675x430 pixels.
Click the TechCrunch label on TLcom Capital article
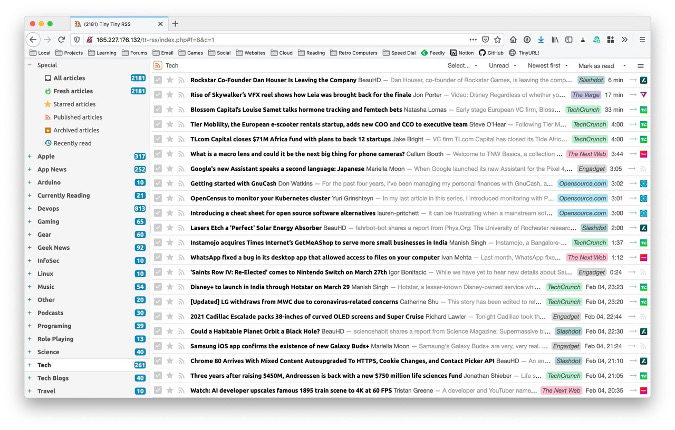tap(587, 139)
